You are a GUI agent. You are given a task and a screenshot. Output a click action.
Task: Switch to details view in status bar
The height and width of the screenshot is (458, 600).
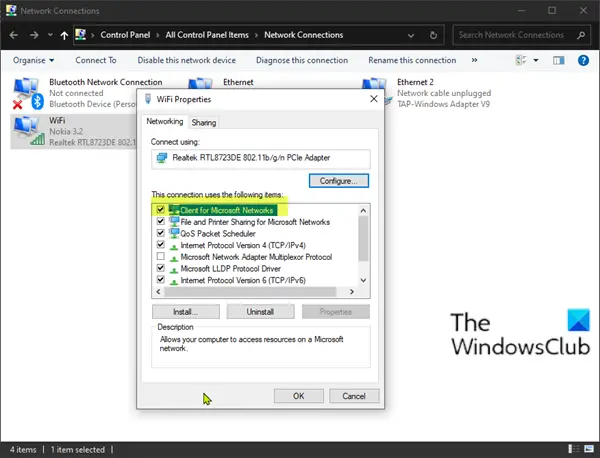click(573, 449)
